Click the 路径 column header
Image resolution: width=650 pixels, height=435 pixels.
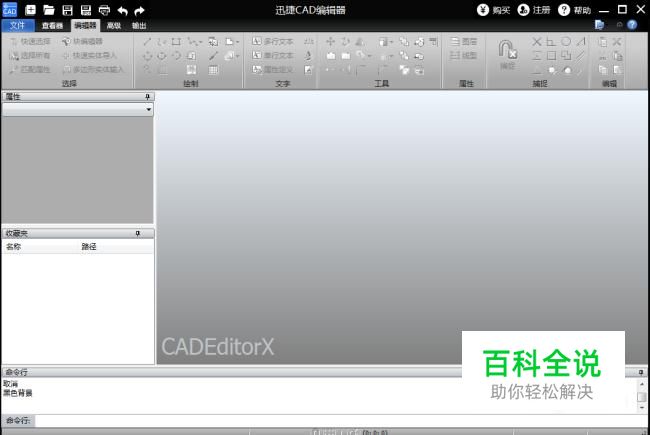coord(89,247)
